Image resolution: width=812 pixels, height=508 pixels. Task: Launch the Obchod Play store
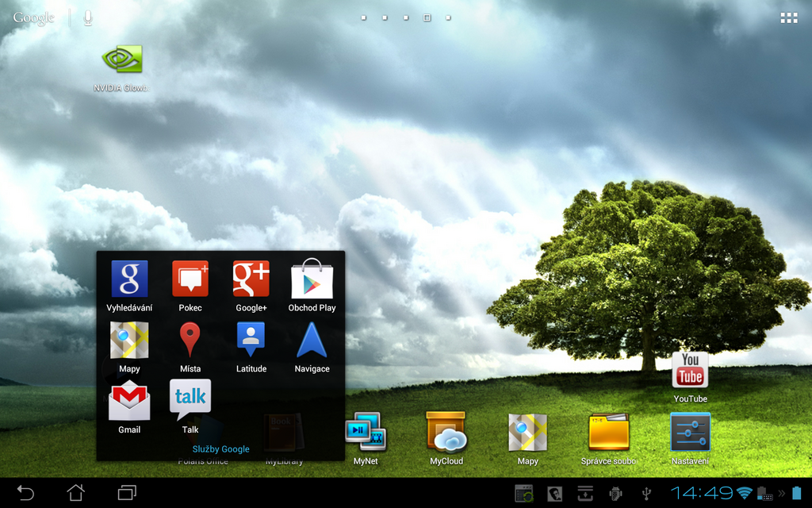click(x=312, y=279)
